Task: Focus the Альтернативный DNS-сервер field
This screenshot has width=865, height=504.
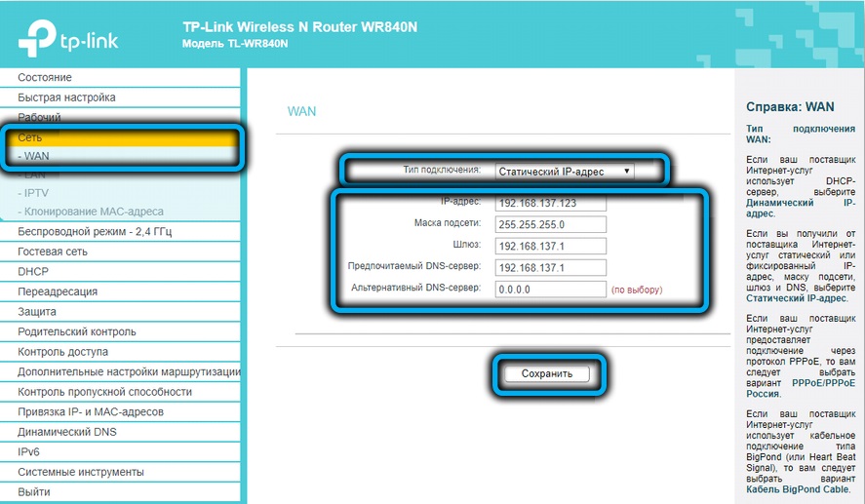Action: pos(551,289)
